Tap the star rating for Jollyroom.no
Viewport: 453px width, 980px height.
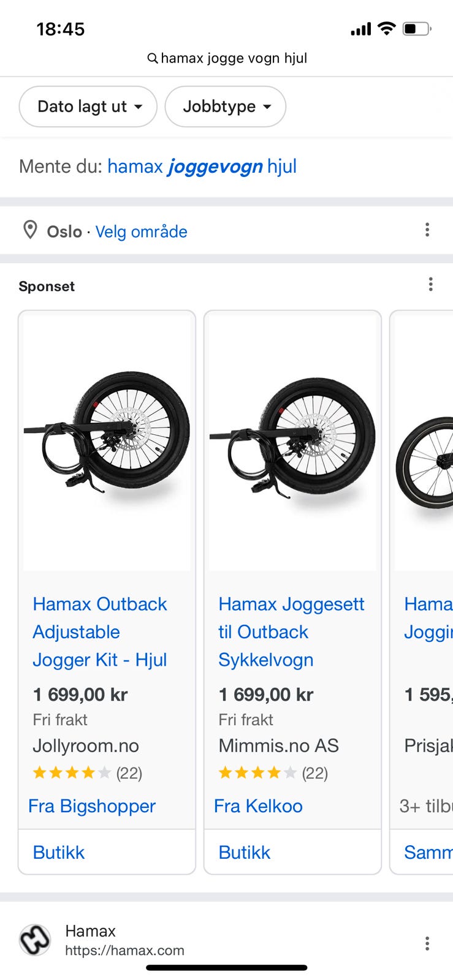[x=72, y=773]
